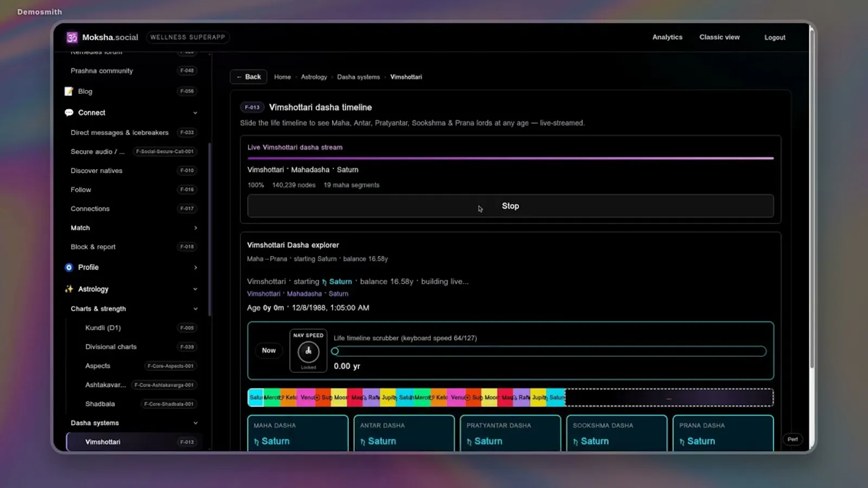Collapse the Connect section chevron
The width and height of the screenshot is (868, 488).
195,113
